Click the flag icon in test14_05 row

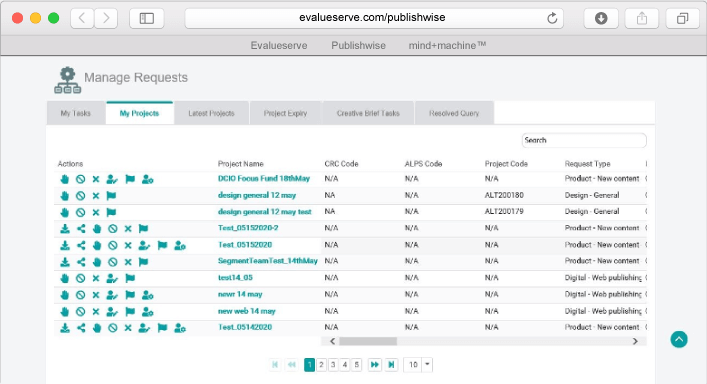coord(130,279)
